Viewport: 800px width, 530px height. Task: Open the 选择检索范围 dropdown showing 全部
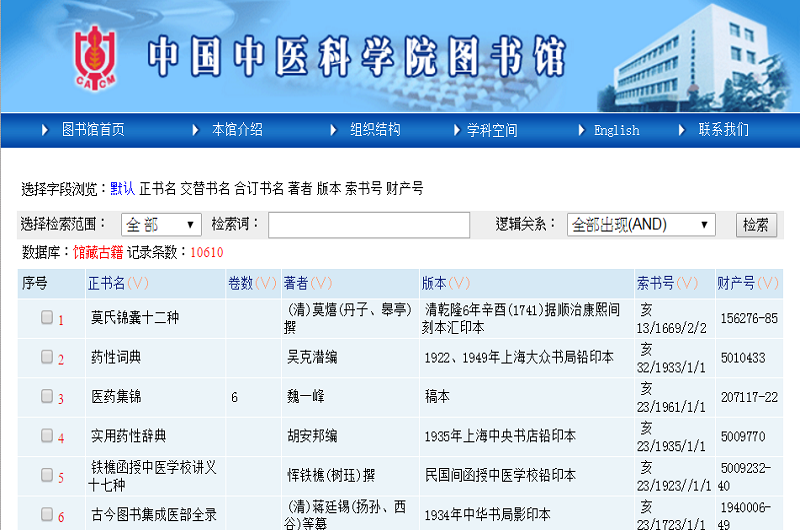161,224
